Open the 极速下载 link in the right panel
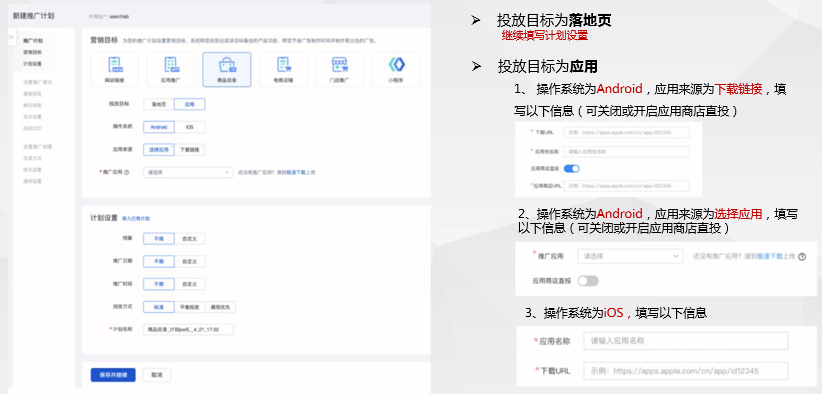Viewport: 822px width, 394px height. coord(770,256)
